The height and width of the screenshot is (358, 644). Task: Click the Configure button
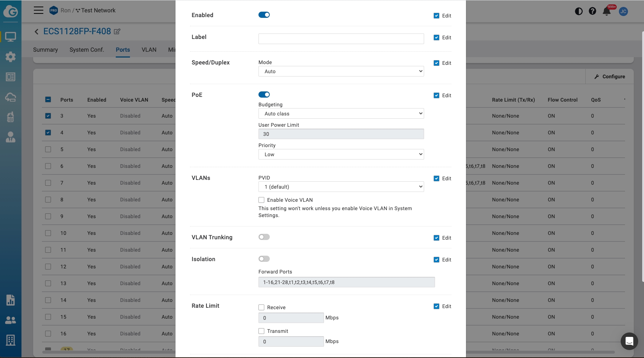[609, 76]
